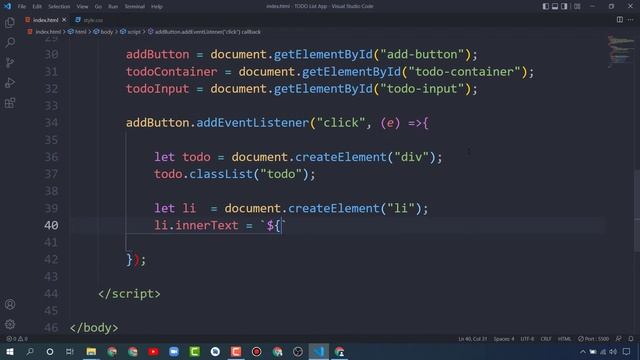This screenshot has height=360, width=640.
Task: Click the code minimap overview
Action: (620, 52)
